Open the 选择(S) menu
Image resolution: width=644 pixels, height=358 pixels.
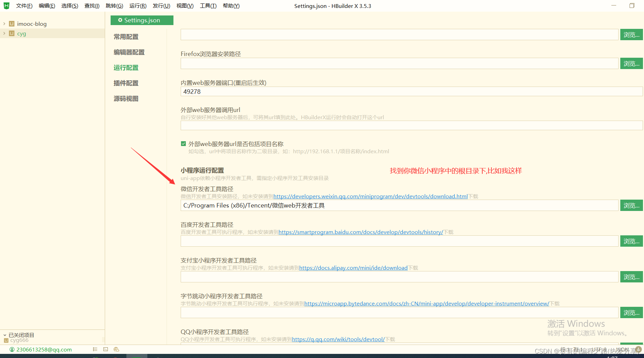pos(70,6)
